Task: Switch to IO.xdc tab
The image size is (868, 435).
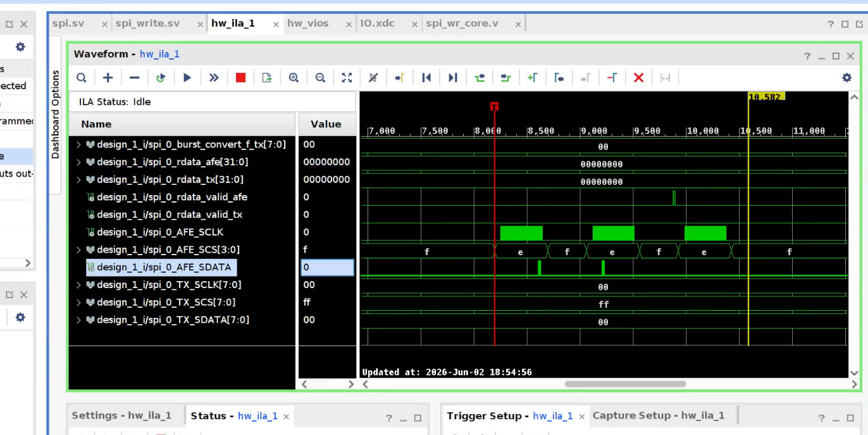Action: (377, 23)
